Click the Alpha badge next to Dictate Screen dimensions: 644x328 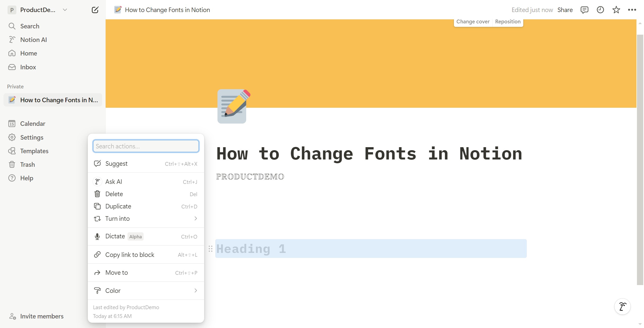point(136,237)
